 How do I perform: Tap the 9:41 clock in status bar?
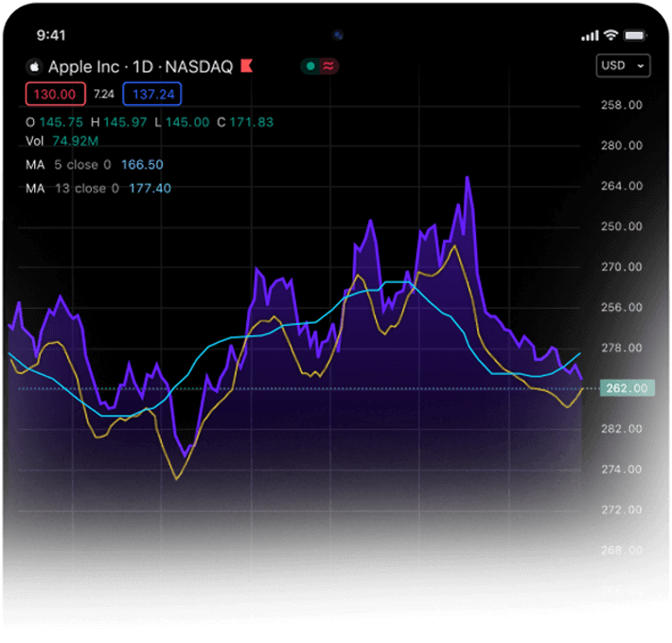coord(51,35)
